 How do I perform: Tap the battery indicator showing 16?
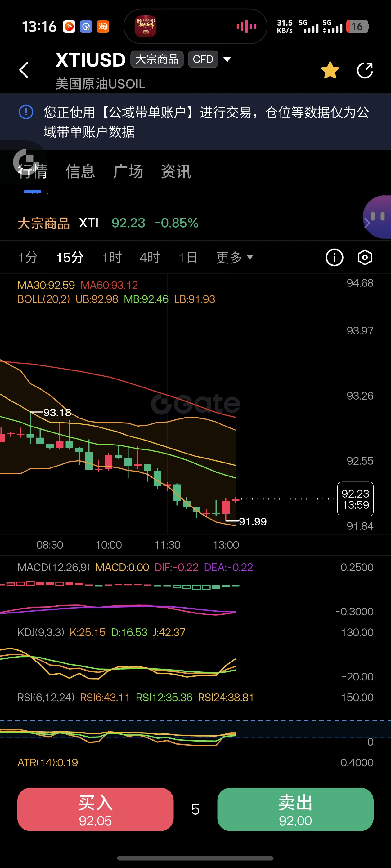[x=357, y=26]
